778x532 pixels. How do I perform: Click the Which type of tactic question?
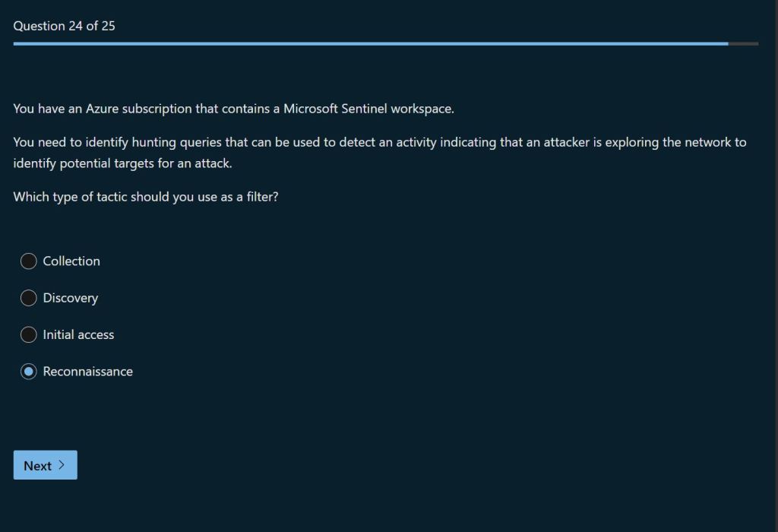pos(146,197)
